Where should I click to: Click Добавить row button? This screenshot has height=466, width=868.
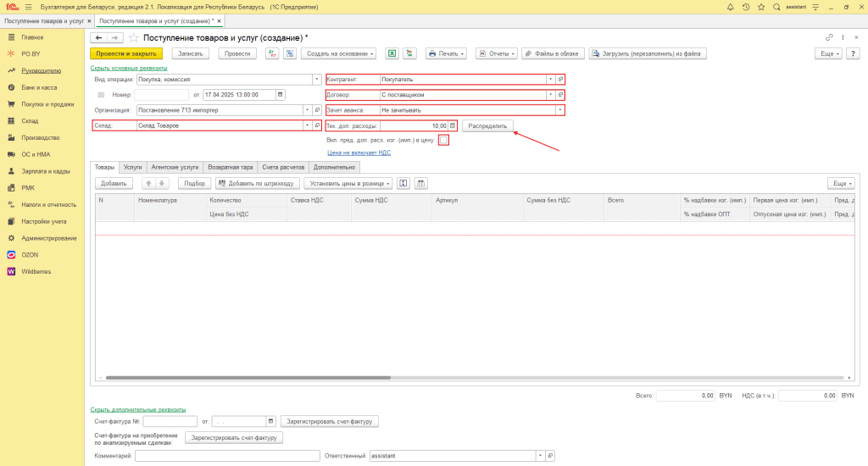pyautogui.click(x=114, y=183)
